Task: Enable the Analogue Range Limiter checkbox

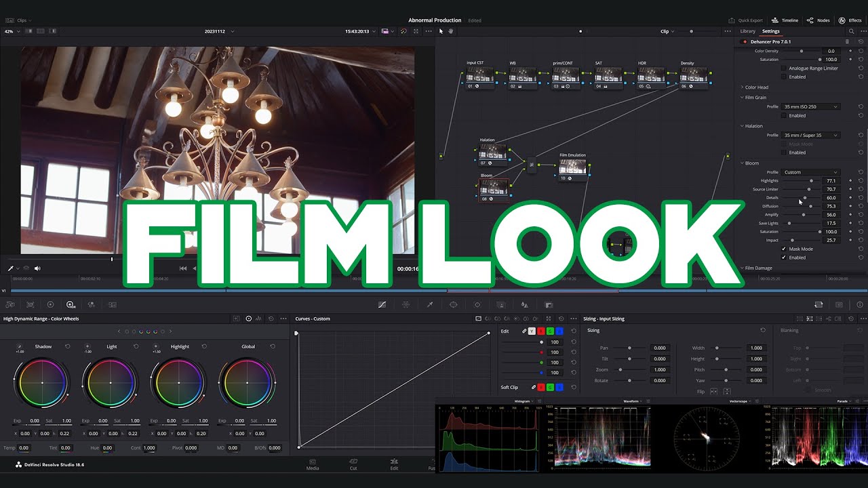Action: (784, 68)
